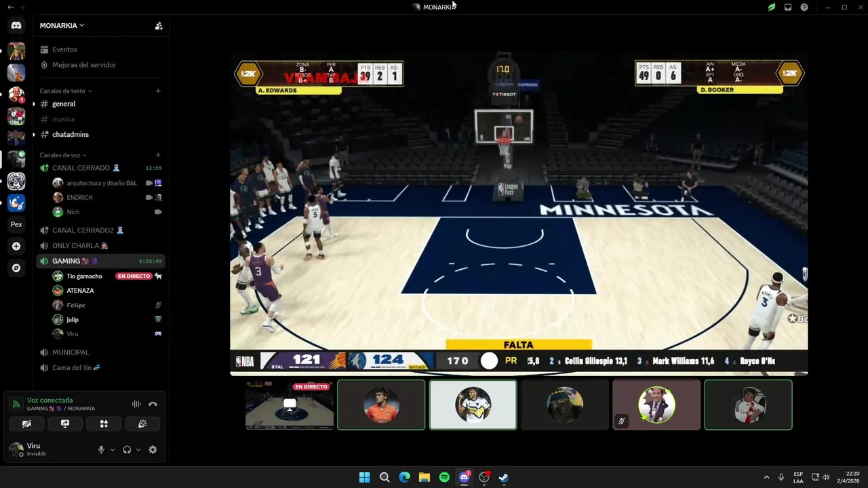Image resolution: width=868 pixels, height=488 pixels.
Task: Disconnect from the voice call
Action: tap(153, 404)
